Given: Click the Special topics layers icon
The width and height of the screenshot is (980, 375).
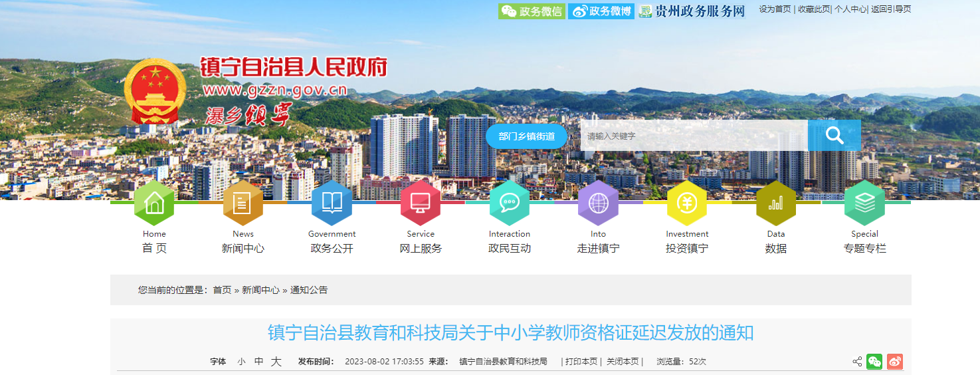Looking at the screenshot, I should [864, 203].
